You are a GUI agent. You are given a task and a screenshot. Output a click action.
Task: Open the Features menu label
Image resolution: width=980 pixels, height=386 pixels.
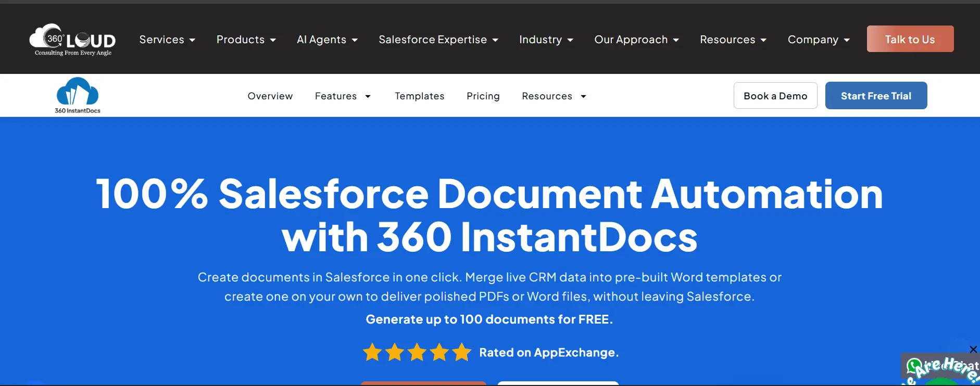click(x=336, y=96)
